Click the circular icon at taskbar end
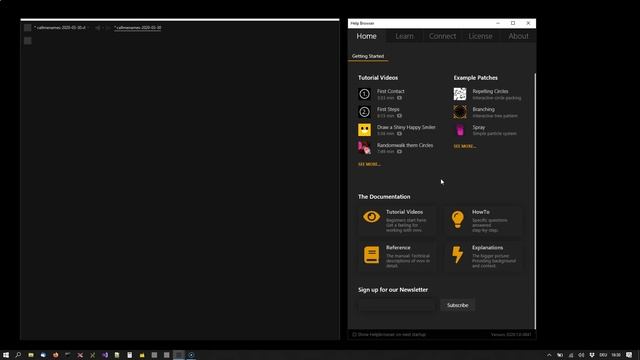This screenshot has height=360, width=640. pos(191,355)
